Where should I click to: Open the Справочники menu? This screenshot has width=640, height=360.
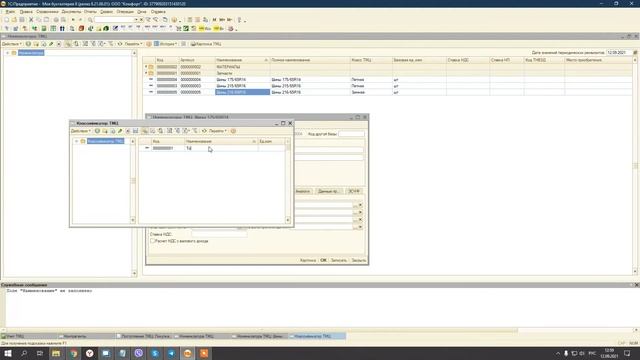47,12
